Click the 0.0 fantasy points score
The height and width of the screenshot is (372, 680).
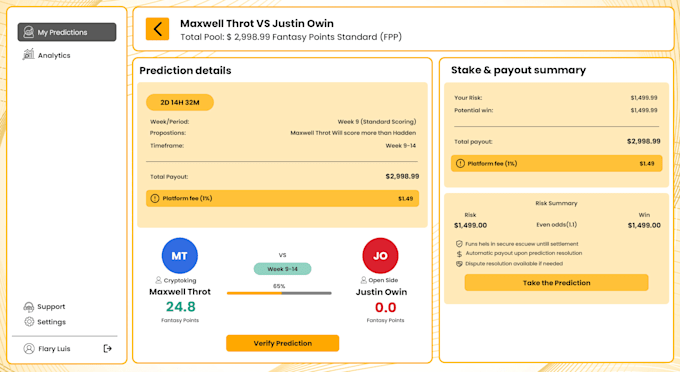pos(385,307)
